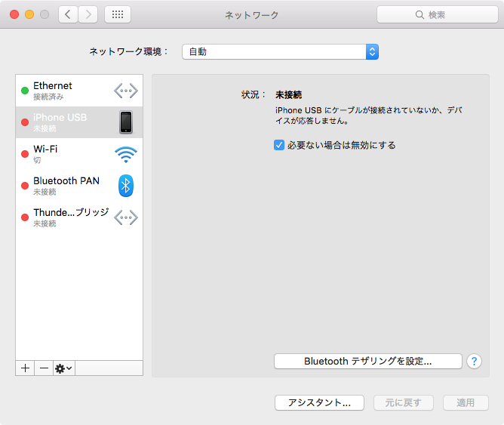Click the Wi-Fi signal icon

click(126, 154)
